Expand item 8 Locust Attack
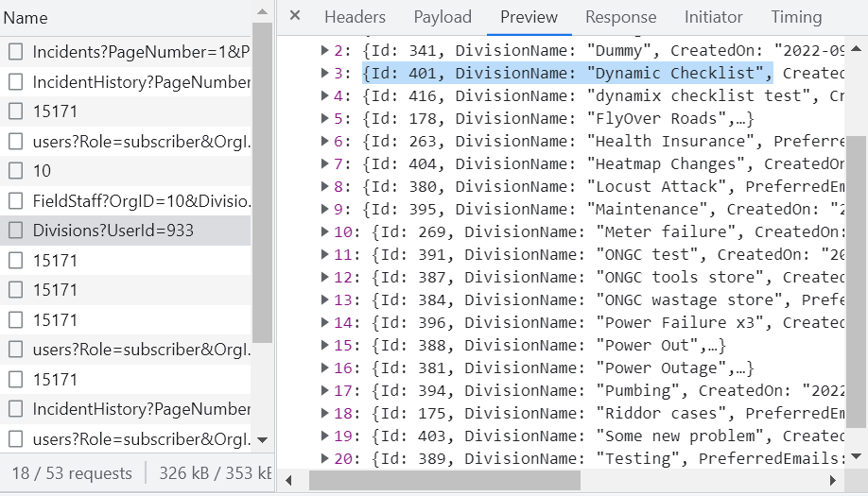 (326, 187)
